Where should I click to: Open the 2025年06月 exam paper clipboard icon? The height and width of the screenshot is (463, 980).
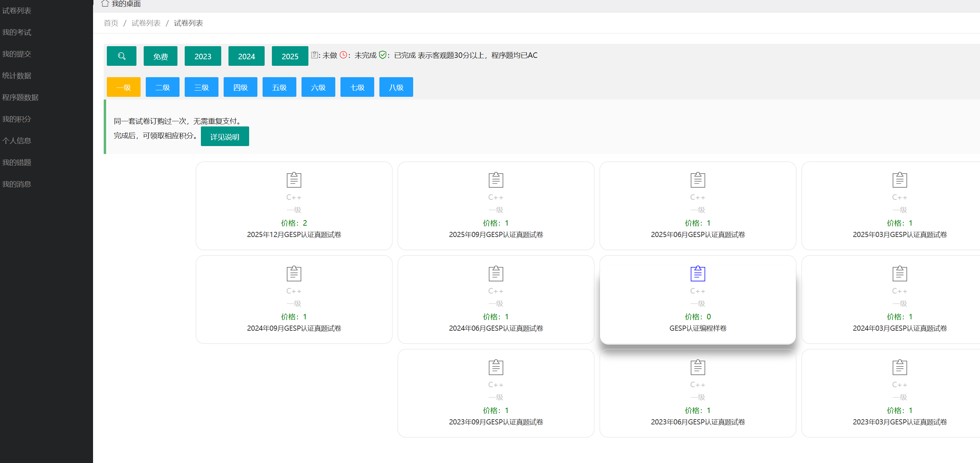click(697, 179)
